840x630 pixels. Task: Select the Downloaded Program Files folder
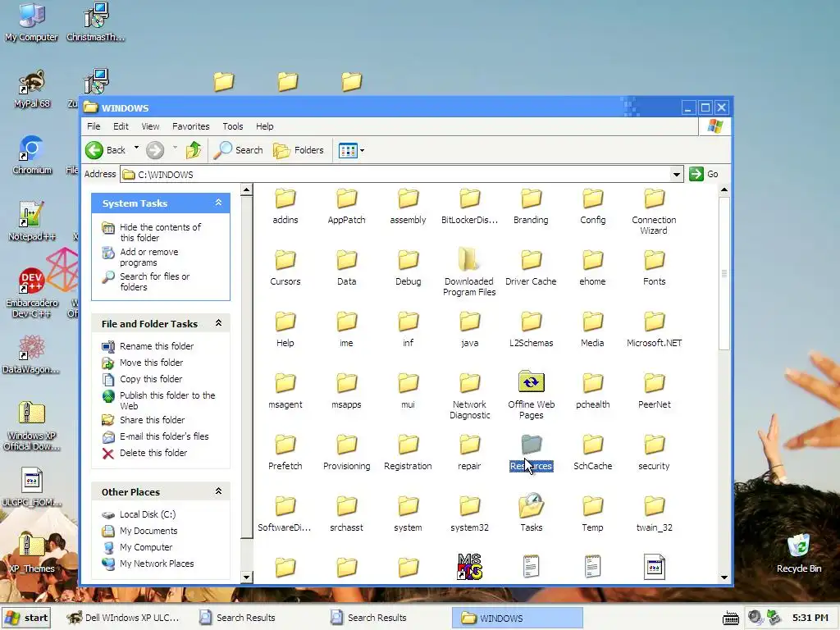469,272
